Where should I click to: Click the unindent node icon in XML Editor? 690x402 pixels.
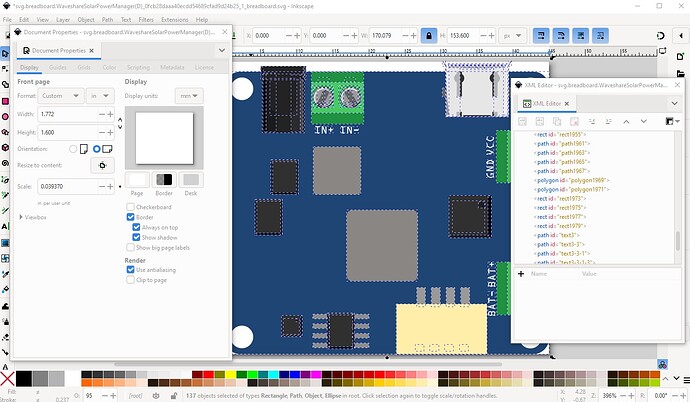point(592,121)
